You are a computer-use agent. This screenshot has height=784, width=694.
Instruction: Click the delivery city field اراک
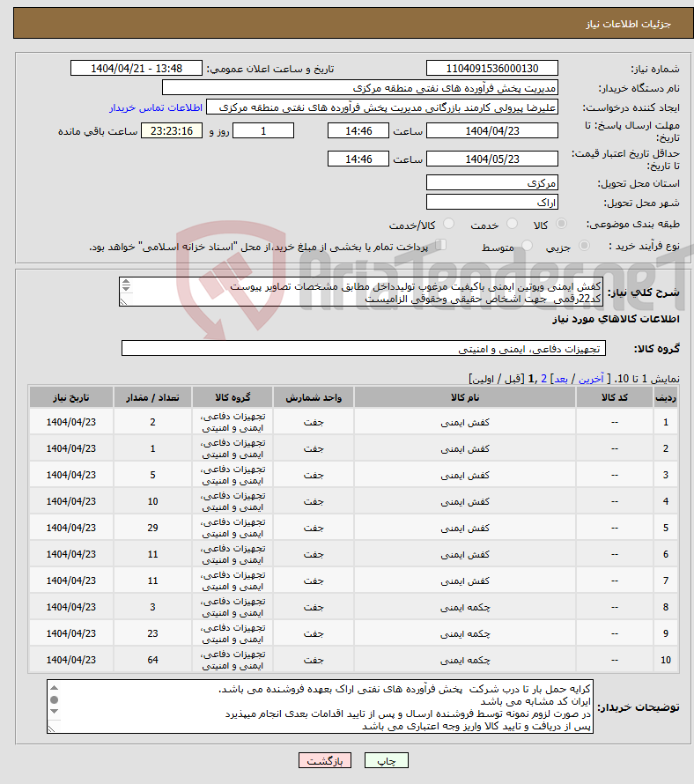tap(492, 202)
